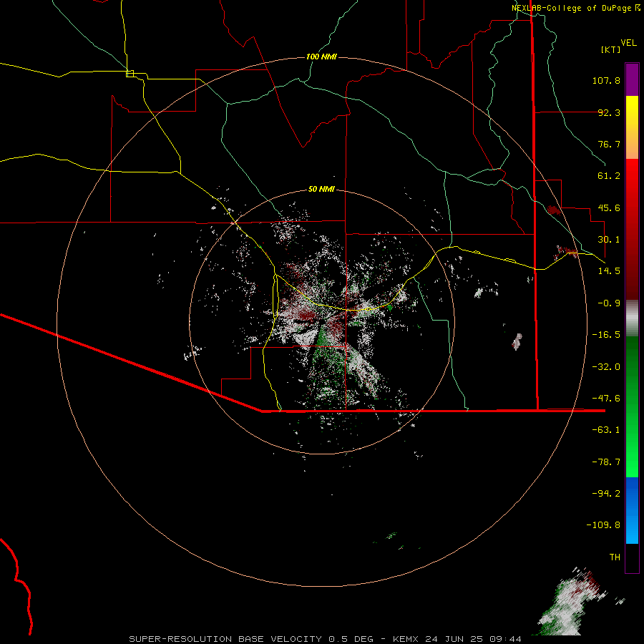644x644 pixels.
Task: Click the 30.1 velocity scale value
Action: 609,240
